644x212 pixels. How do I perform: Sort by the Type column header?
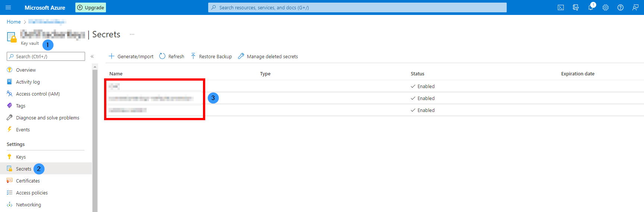tap(265, 74)
